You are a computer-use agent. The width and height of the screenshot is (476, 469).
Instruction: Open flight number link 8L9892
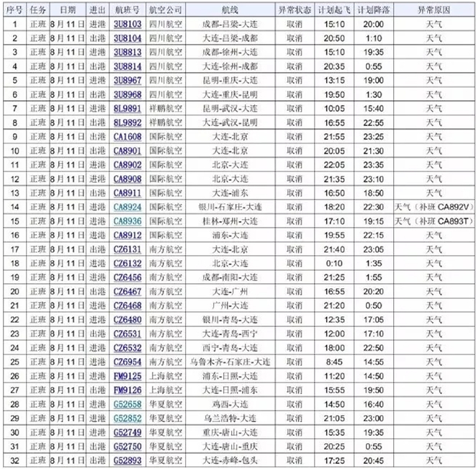point(127,122)
